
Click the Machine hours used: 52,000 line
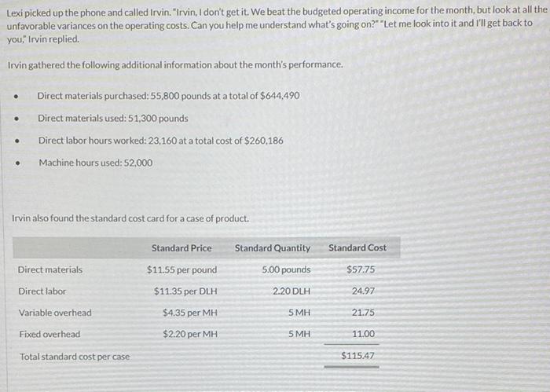[x=95, y=163]
